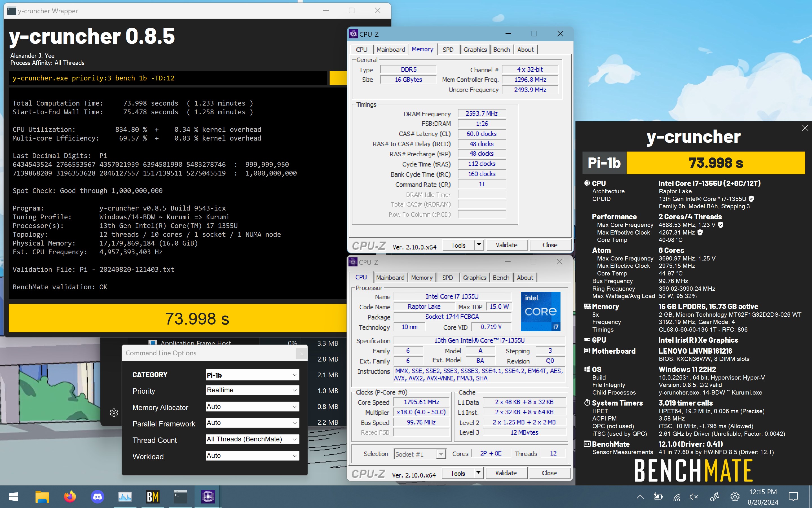
Task: Open Bench tab in lower CPU-Z window
Action: pos(501,277)
